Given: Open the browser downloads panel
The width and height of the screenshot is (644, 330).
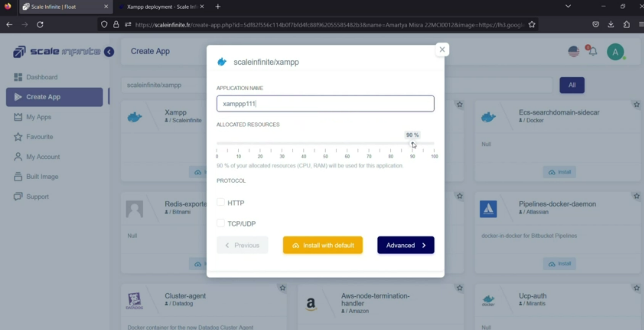Looking at the screenshot, I should [x=611, y=25].
